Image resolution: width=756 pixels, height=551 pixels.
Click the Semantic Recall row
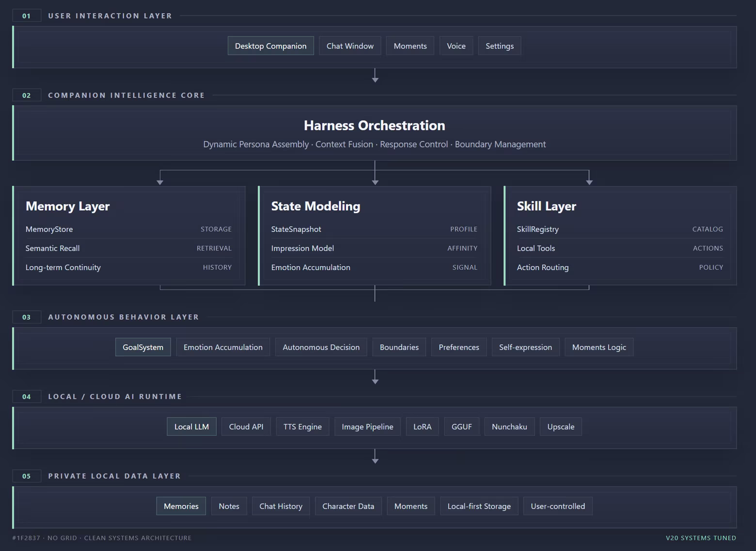pyautogui.click(x=128, y=248)
